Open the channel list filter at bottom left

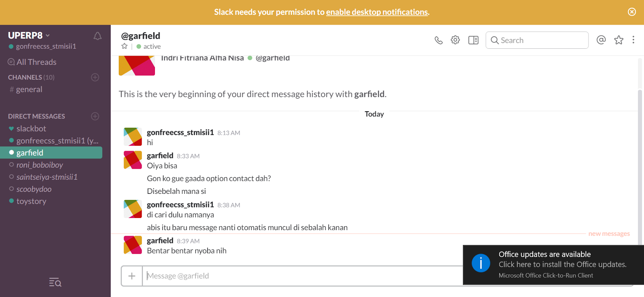coord(55,282)
